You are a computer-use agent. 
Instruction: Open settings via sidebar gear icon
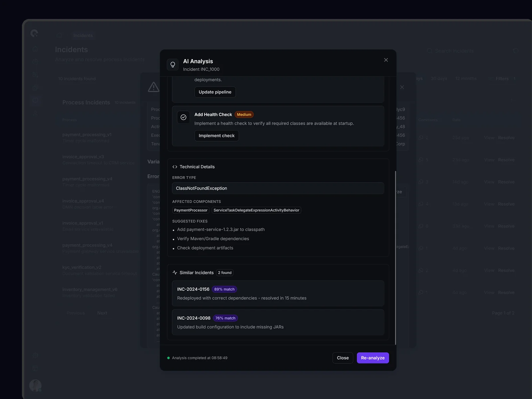pyautogui.click(x=35, y=355)
